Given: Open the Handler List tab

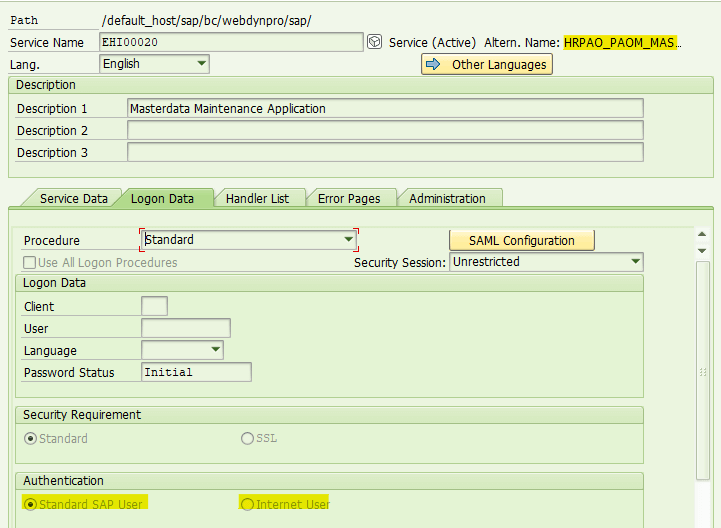Looking at the screenshot, I should click(x=257, y=199).
